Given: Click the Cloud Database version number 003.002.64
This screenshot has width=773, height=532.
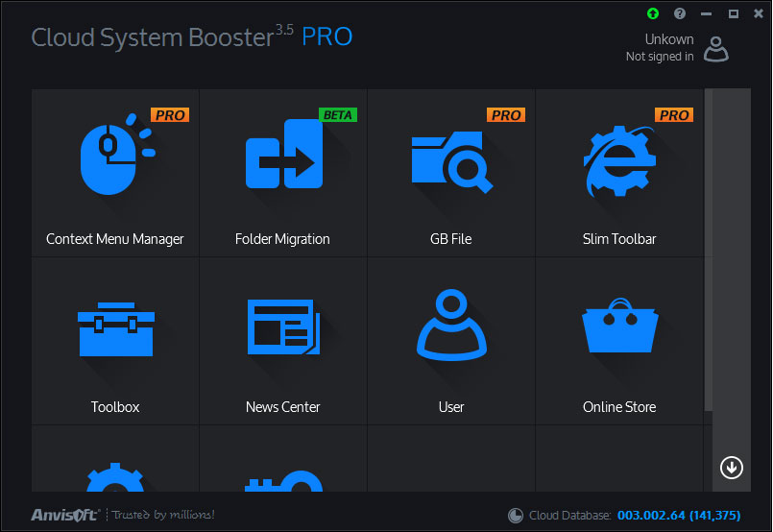Looking at the screenshot, I should pos(651,516).
